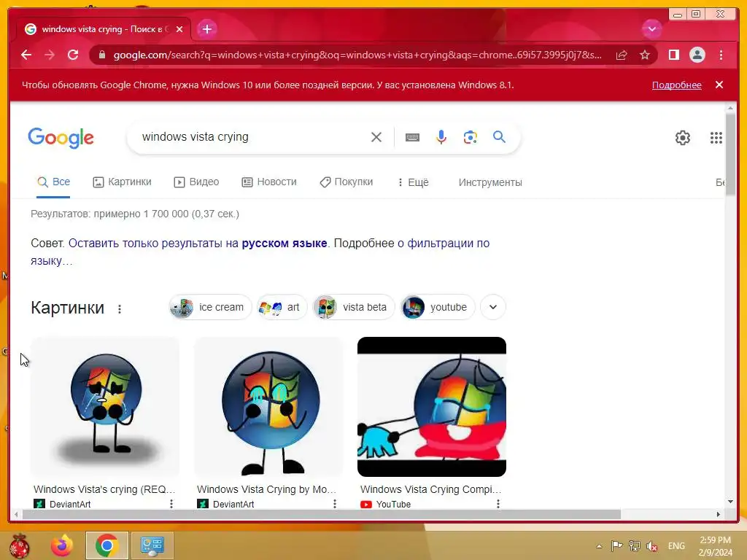747x560 pixels.
Task: Open options for the YouTube image
Action: [498, 503]
